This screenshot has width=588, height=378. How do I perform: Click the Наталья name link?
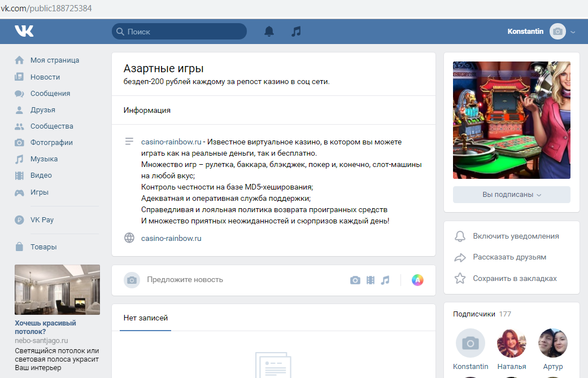(x=512, y=366)
